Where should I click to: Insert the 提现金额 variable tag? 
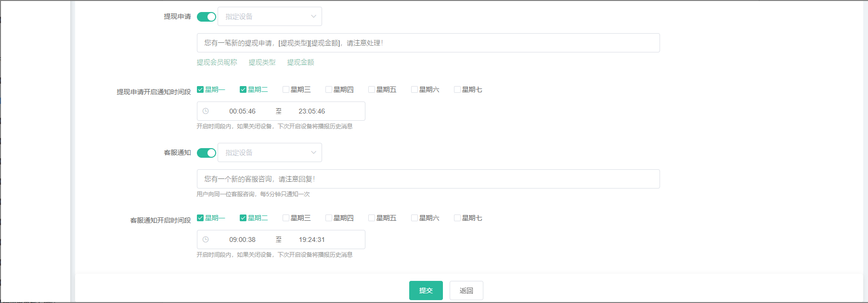tap(300, 63)
